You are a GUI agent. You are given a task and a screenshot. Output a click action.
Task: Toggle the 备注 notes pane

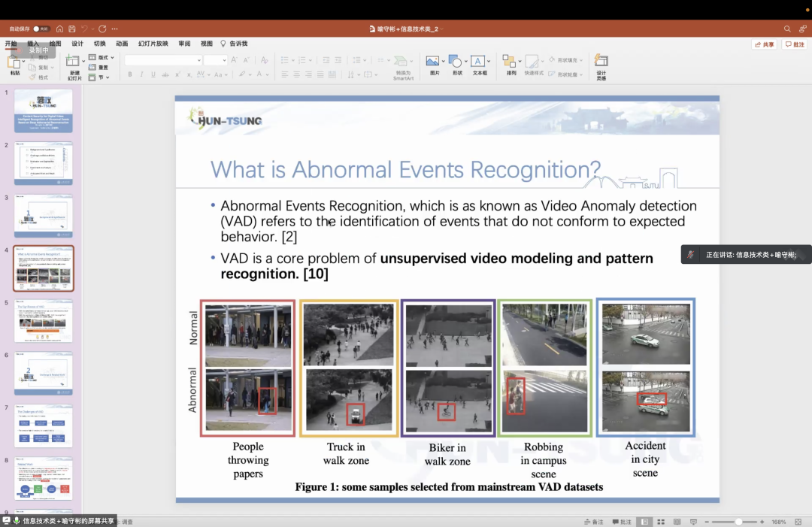click(594, 522)
